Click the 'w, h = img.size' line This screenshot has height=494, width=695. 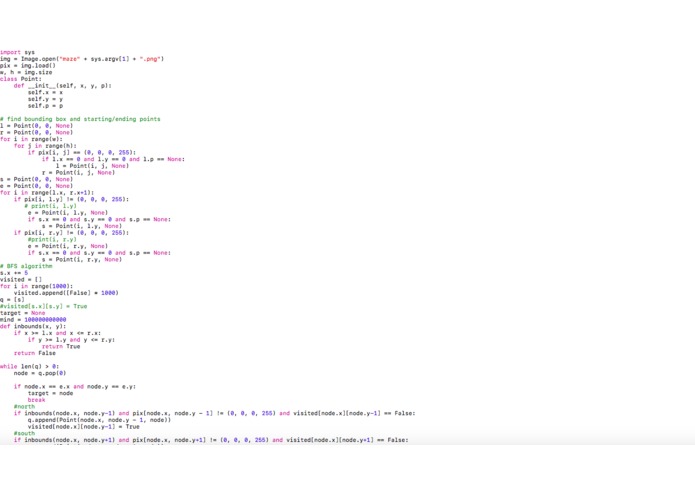click(x=26, y=72)
